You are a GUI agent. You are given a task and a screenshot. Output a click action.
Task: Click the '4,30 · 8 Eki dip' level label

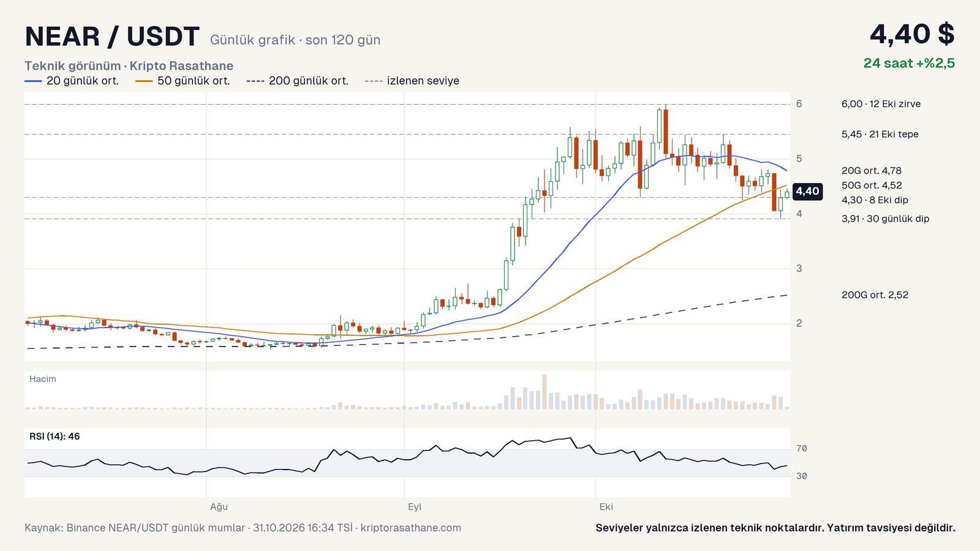pos(875,200)
